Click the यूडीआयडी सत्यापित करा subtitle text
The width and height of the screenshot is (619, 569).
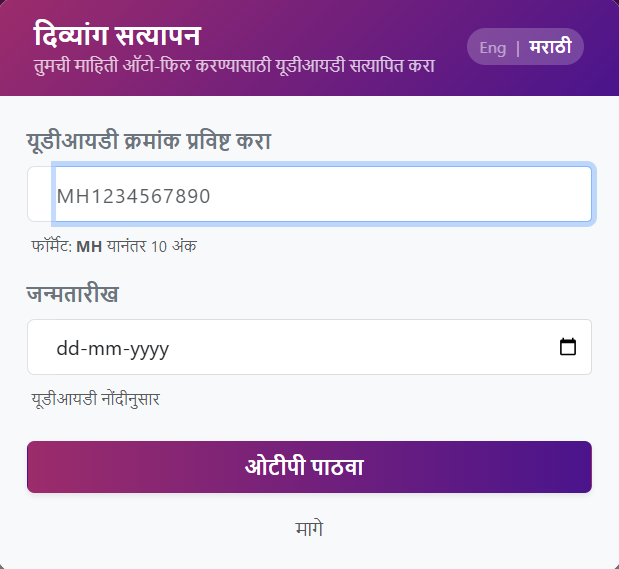[x=234, y=66]
